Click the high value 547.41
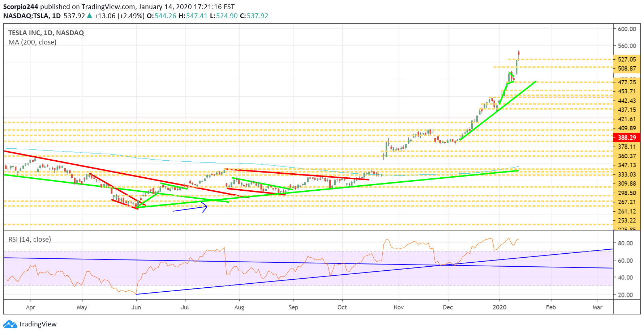Image resolution: width=644 pixels, height=334 pixels. coord(197,16)
